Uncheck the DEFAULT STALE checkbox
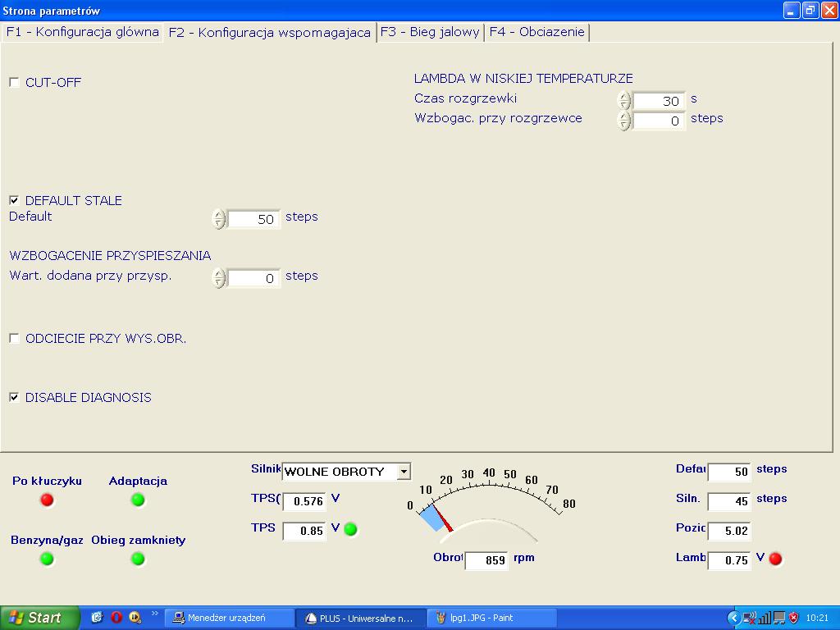The image size is (840, 630). 14,200
